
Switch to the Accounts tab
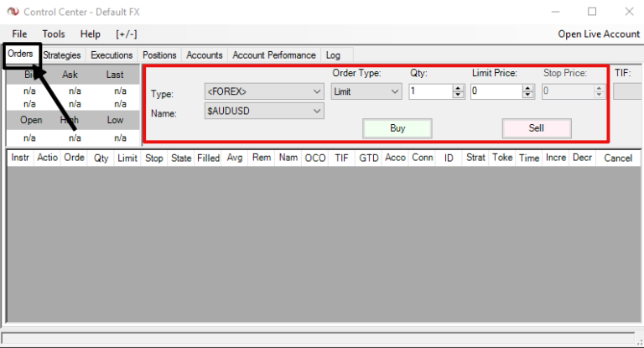(204, 55)
